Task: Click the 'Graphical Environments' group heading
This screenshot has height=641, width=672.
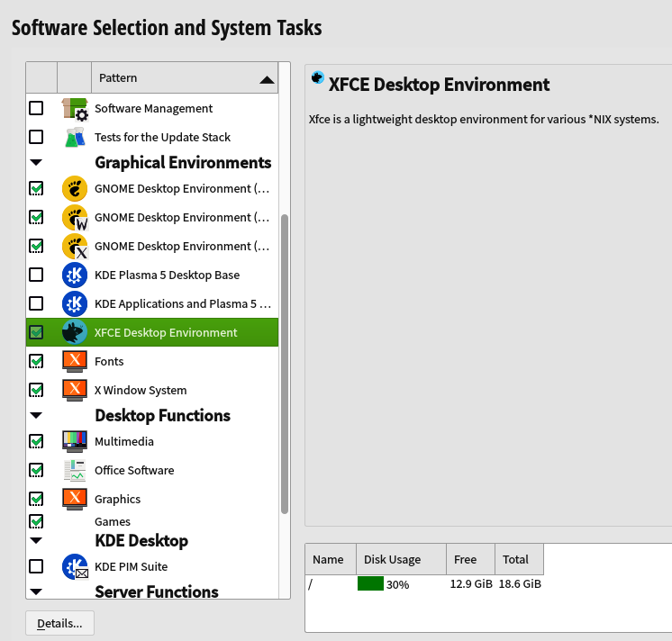Action: coord(183,163)
